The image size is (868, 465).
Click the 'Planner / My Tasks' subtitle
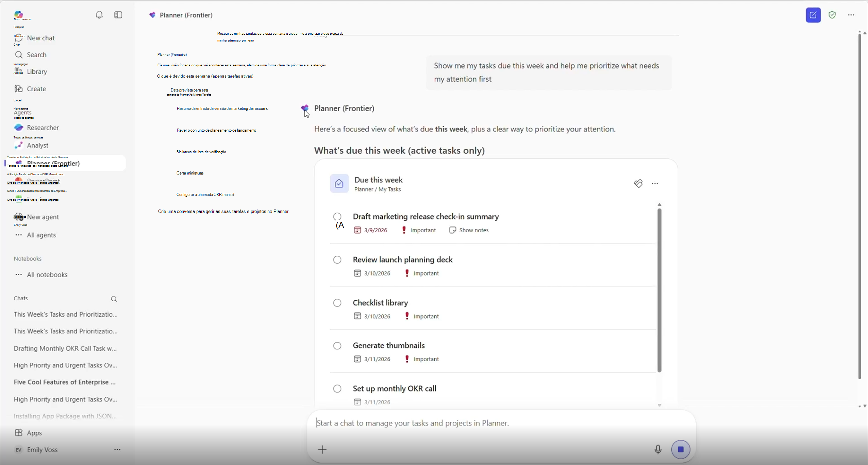378,189
